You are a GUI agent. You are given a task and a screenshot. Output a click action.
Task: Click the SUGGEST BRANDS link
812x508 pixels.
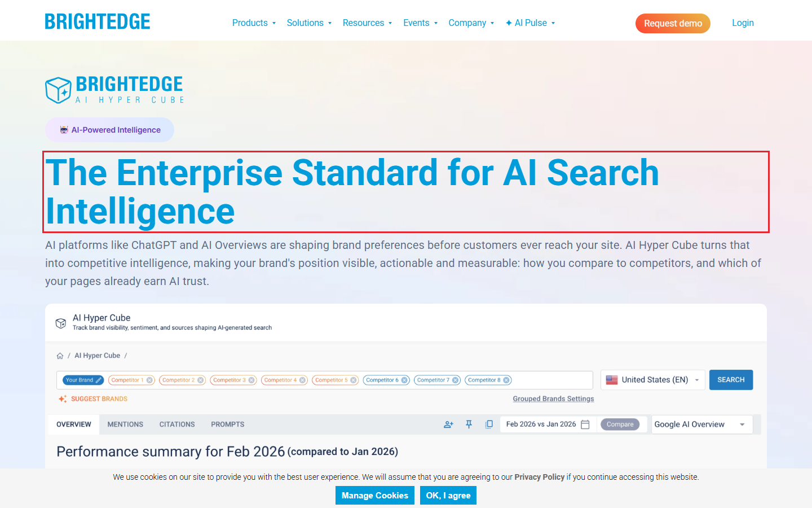(x=99, y=399)
